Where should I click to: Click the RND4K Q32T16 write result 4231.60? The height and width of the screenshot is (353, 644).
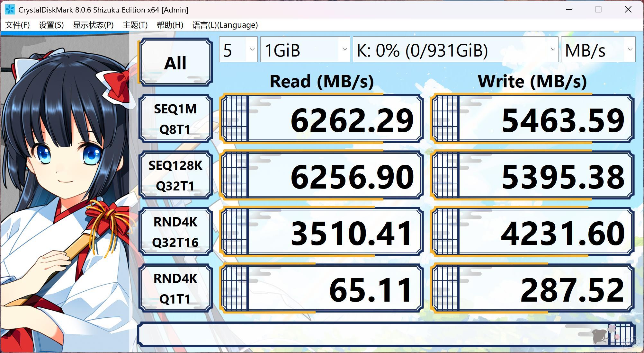click(532, 232)
